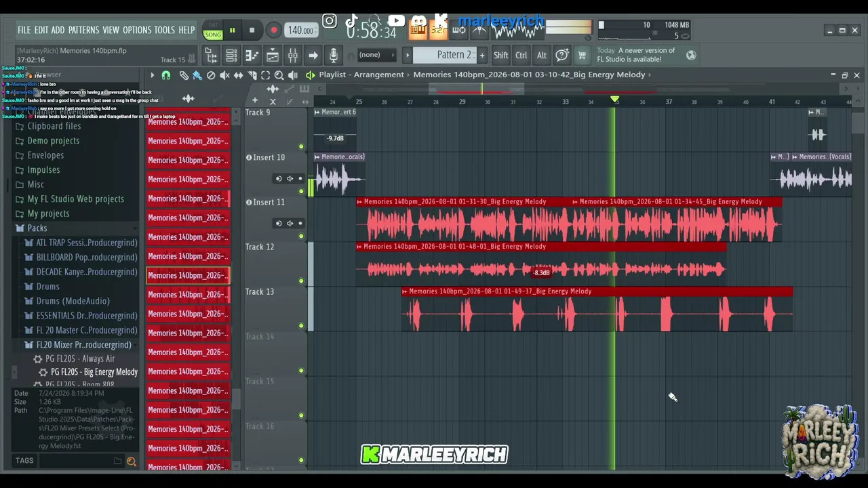Open the help chat icon

point(562,55)
